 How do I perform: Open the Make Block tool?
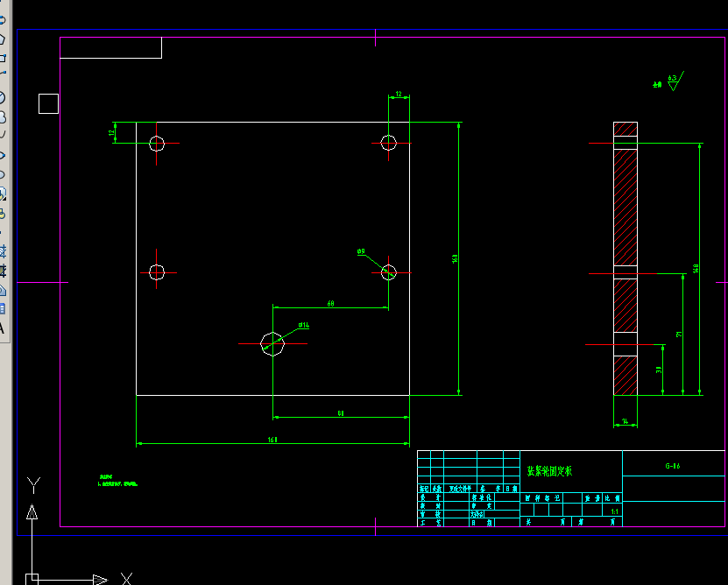(2, 214)
